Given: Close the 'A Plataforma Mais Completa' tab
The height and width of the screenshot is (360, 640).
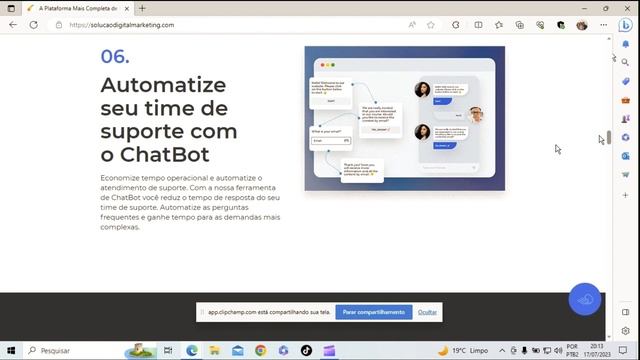Looking at the screenshot, I should point(127,8).
